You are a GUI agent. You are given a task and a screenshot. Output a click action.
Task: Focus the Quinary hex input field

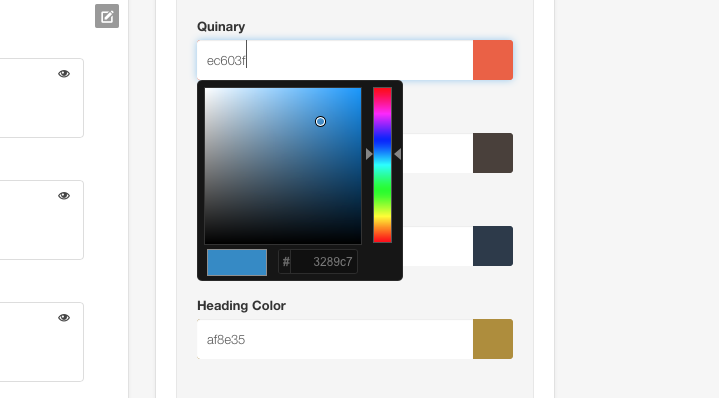[335, 60]
